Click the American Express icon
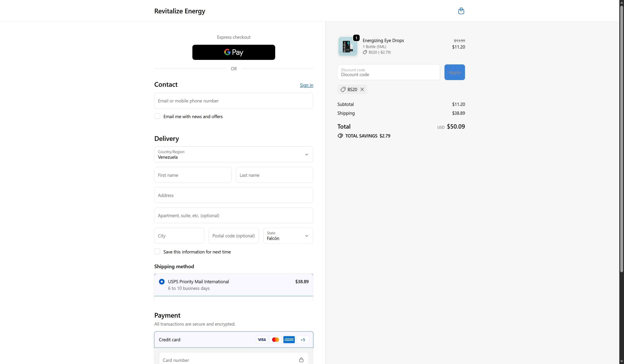This screenshot has width=624, height=364. pos(289,339)
